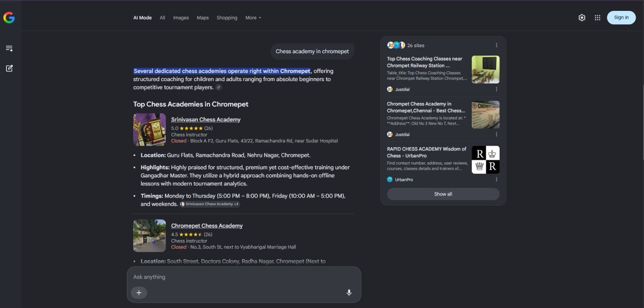Click the 'Top Chess Academies in Chromepet' heading
The width and height of the screenshot is (644, 308).
[x=190, y=104]
